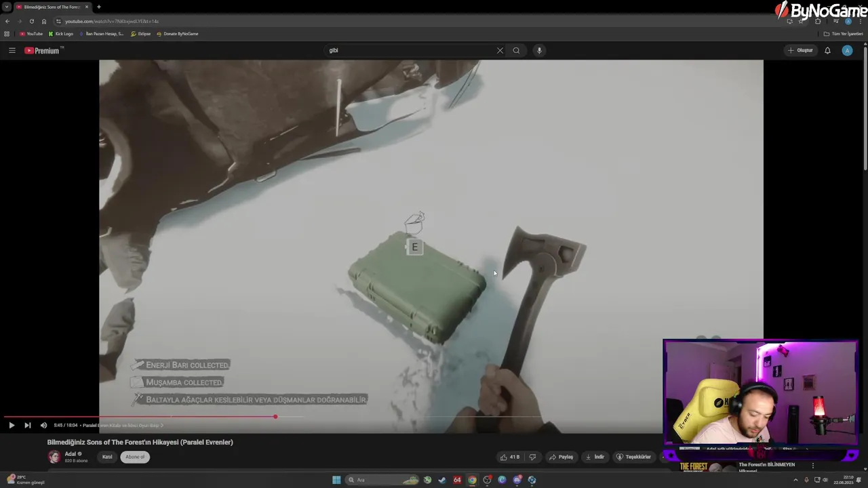868x488 pixels.
Task: Submit search with magnifier button
Action: tap(516, 50)
